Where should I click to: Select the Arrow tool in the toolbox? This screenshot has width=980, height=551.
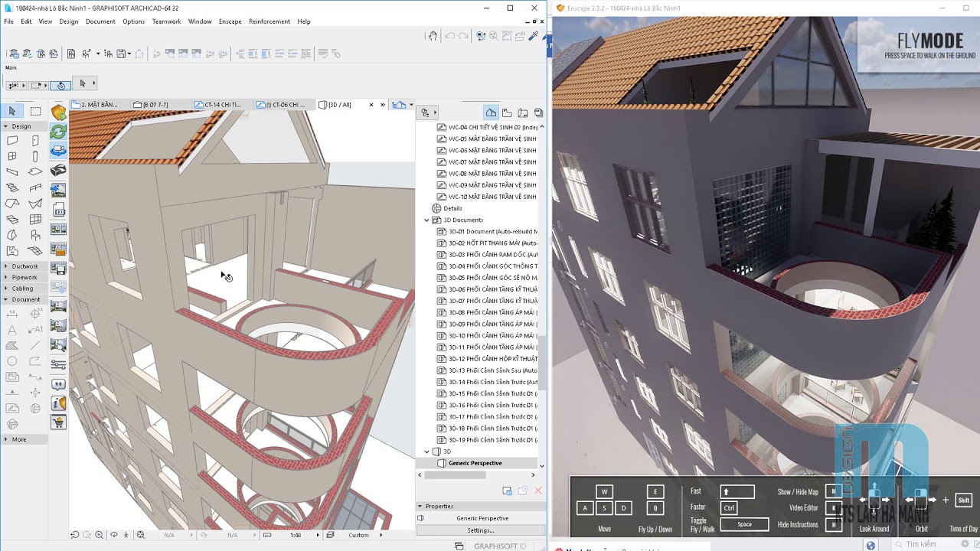coord(12,112)
